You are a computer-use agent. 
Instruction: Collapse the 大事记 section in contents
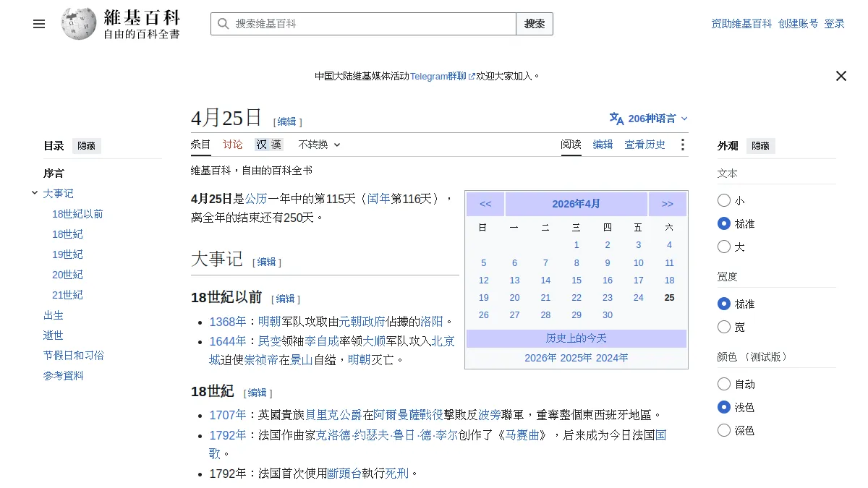point(35,193)
